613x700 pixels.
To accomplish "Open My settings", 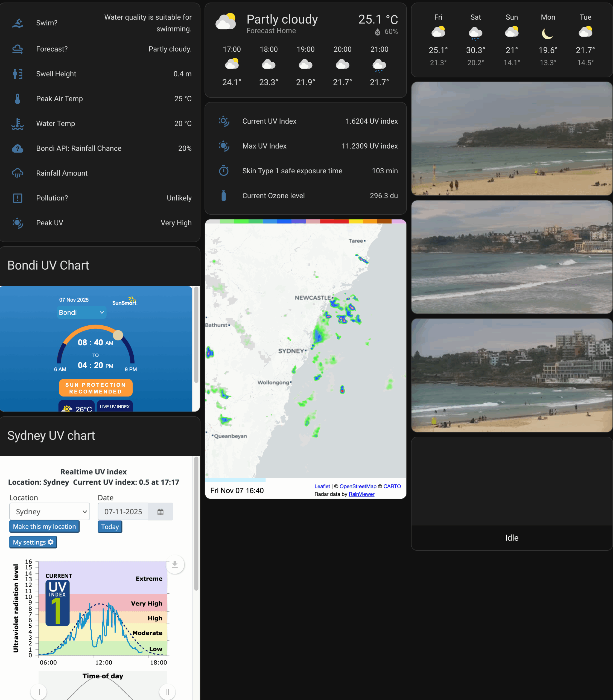I will [33, 542].
